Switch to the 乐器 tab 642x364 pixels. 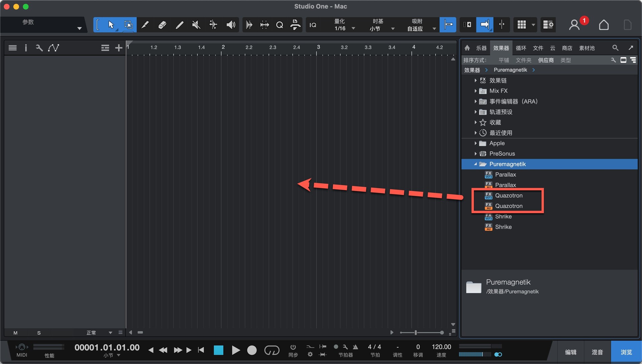coord(481,48)
